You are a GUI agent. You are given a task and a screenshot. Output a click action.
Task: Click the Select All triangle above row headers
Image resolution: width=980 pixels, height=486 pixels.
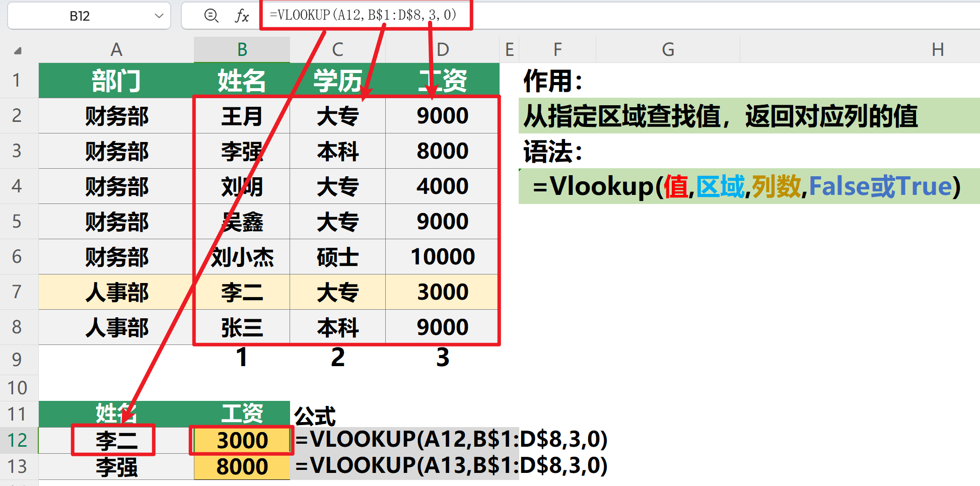pos(19,49)
